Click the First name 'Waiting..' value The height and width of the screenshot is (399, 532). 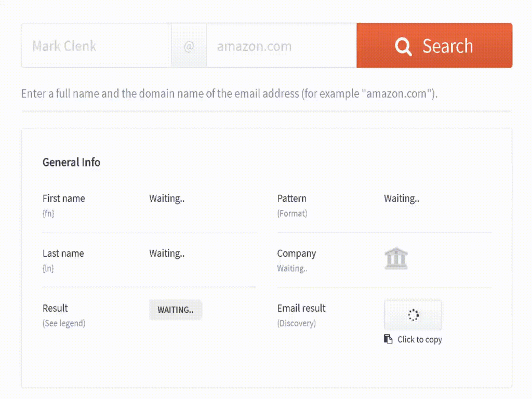(x=167, y=198)
